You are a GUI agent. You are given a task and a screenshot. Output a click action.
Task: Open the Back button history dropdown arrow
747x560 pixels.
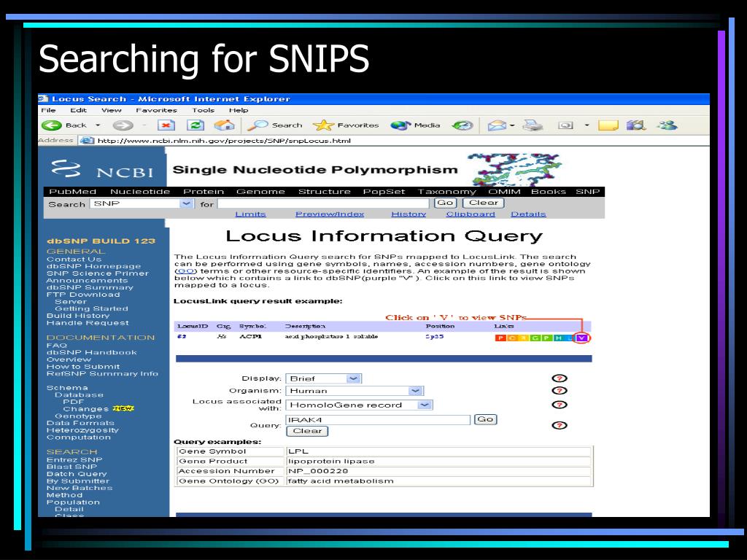(x=98, y=125)
